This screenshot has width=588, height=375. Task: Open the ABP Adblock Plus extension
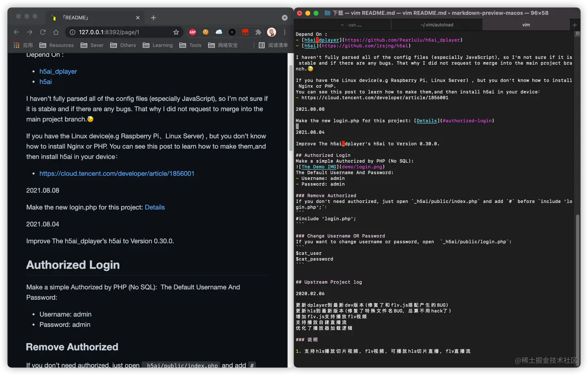click(192, 32)
